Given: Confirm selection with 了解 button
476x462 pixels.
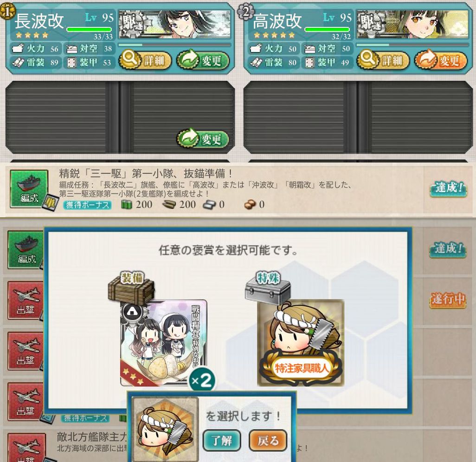Looking at the screenshot, I should point(222,441).
